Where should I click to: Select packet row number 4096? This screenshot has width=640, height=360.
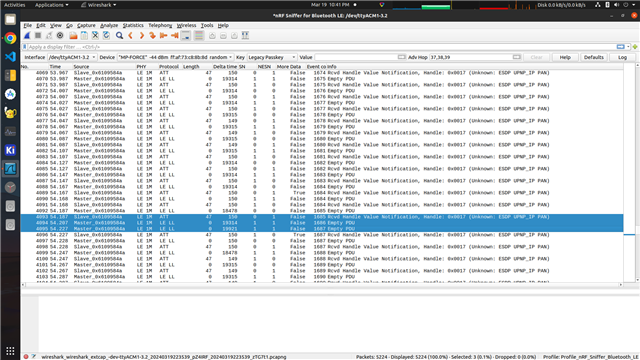322,235
